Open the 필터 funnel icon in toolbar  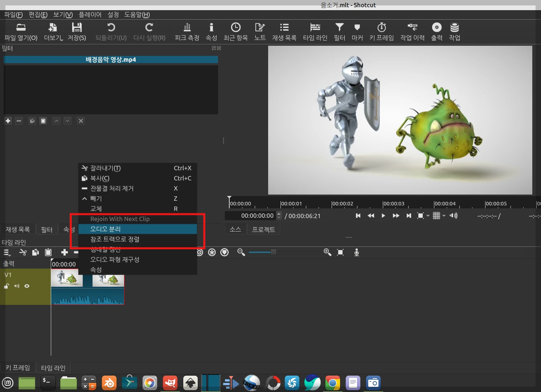click(339, 32)
